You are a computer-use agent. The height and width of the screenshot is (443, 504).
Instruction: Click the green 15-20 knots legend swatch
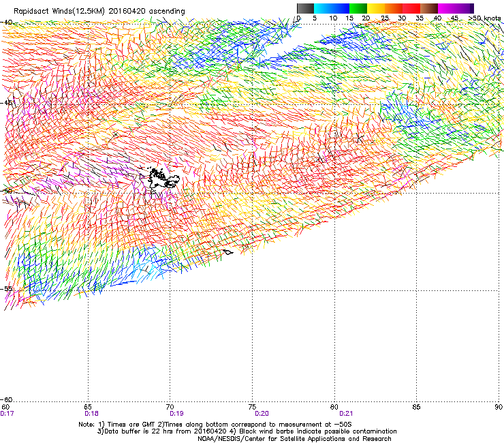coord(358,8)
